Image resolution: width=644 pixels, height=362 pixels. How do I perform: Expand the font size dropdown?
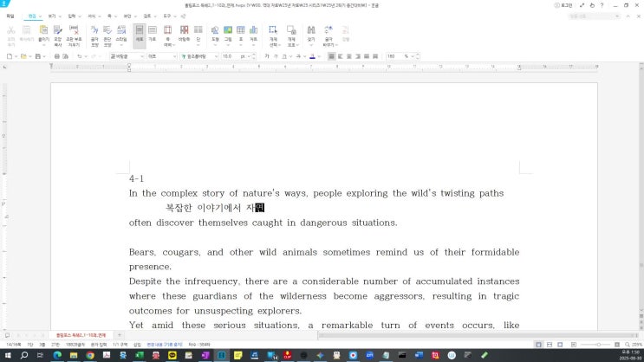click(246, 56)
